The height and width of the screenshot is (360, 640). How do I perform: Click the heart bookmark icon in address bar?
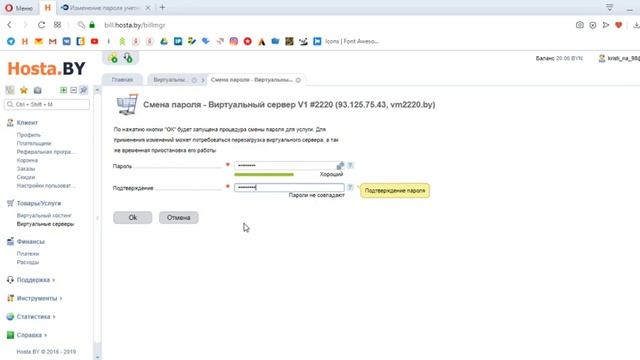point(619,25)
